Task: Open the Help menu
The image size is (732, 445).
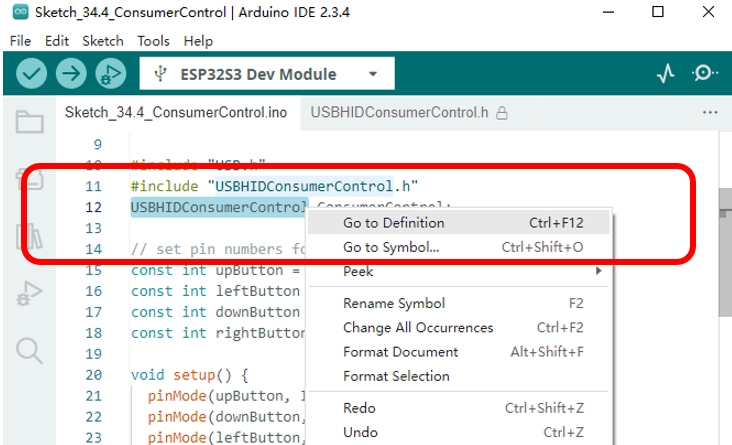Action: (x=198, y=41)
